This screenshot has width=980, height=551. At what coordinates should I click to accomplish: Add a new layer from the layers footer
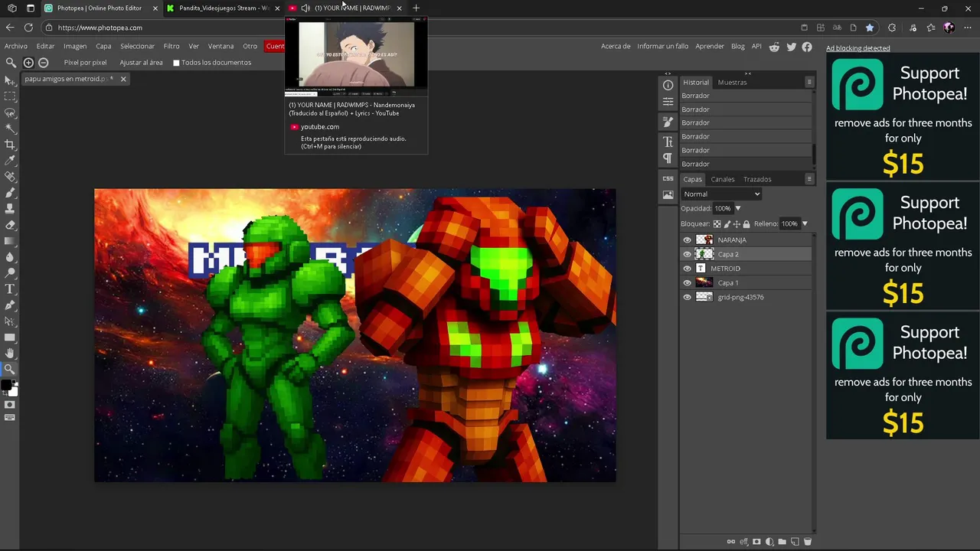point(795,542)
